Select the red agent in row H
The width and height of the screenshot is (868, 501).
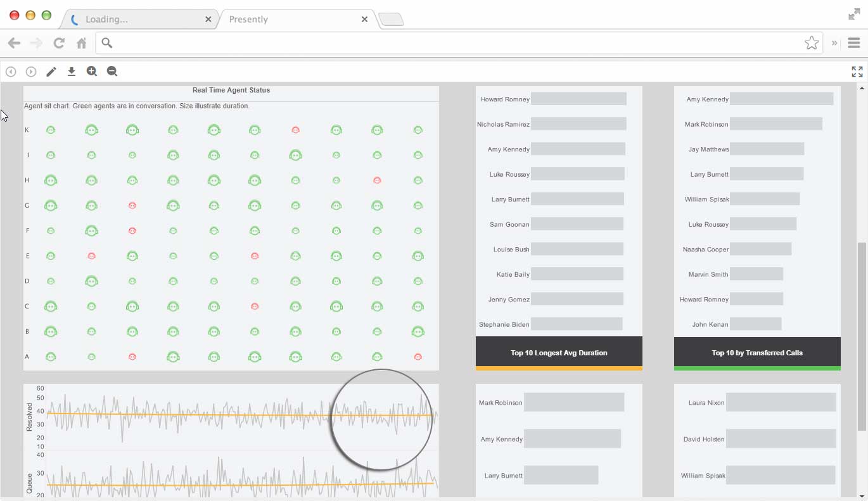[377, 181]
